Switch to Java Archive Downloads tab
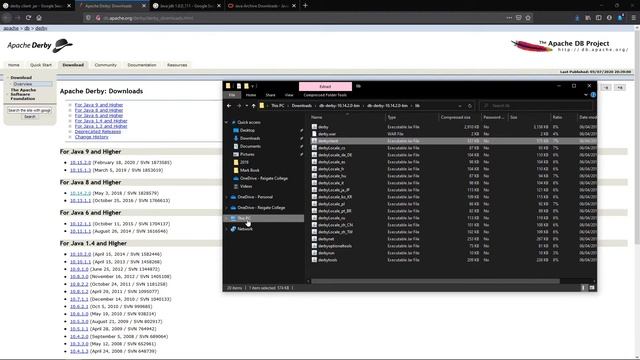The image size is (640, 360). 262,6
